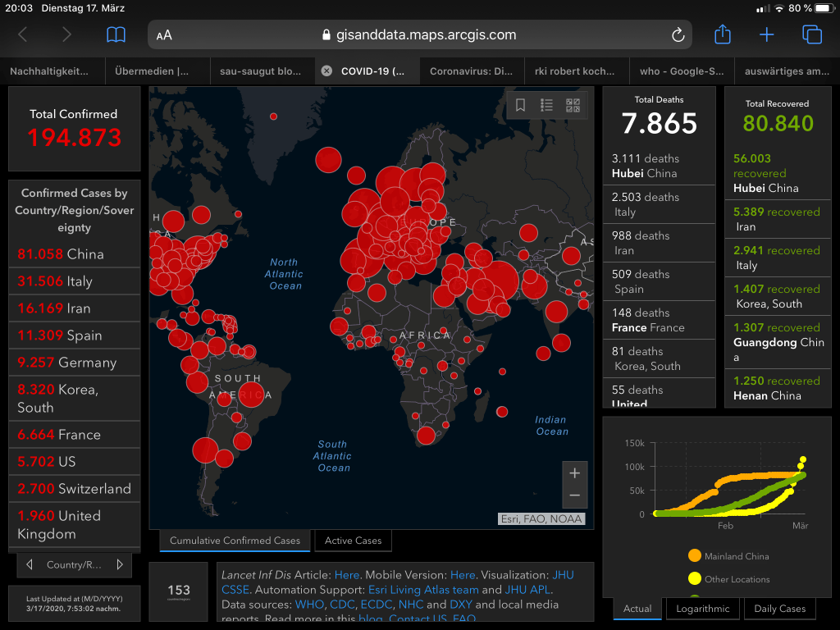
Task: Reload the page in Safari
Action: tap(678, 35)
